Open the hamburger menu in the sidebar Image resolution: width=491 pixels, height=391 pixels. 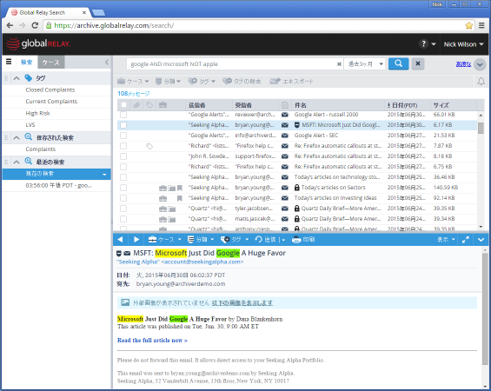[x=9, y=62]
